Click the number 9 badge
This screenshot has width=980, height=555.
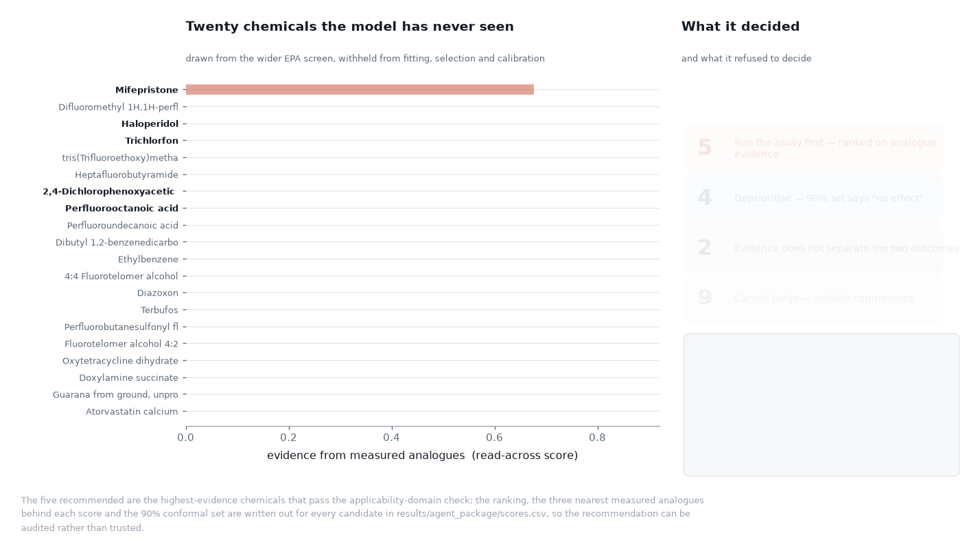705,298
